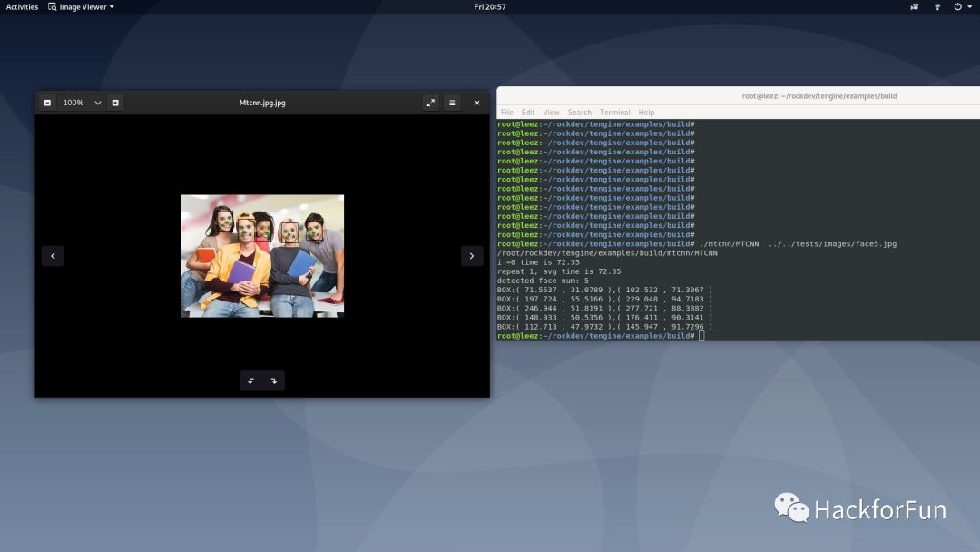Zoom in with the plus button in Image Viewer
The width and height of the screenshot is (980, 552).
[115, 103]
